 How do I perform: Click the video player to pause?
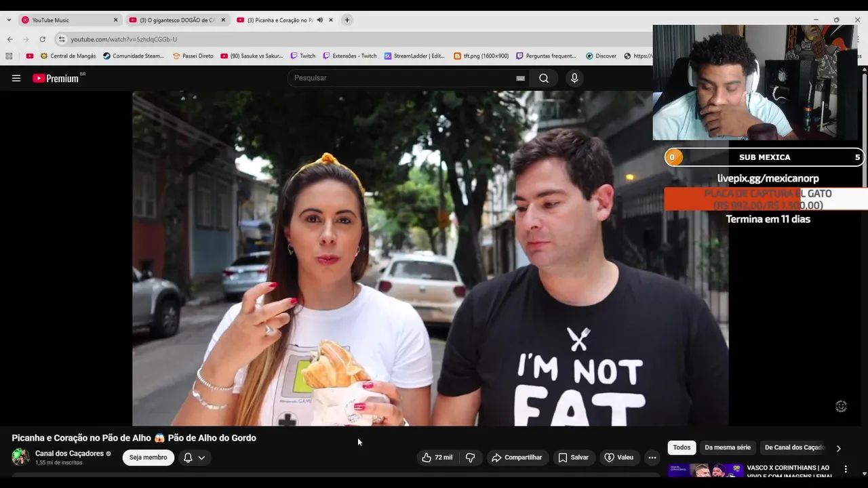pyautogui.click(x=430, y=258)
